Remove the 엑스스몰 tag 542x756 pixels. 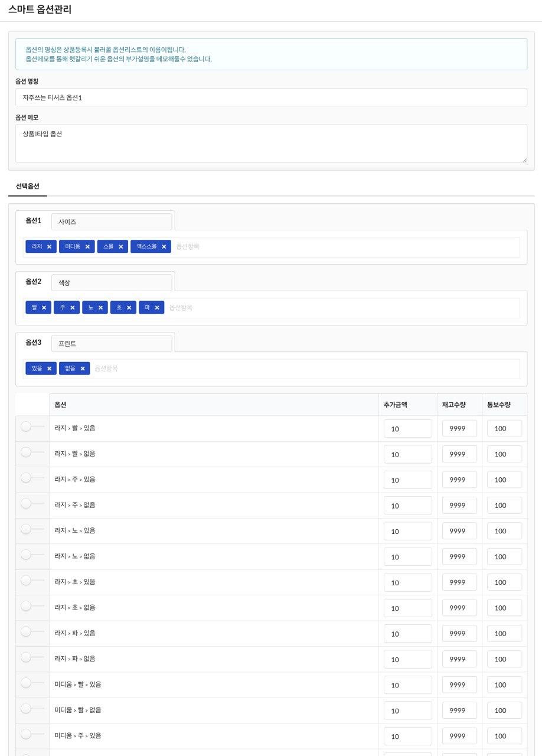pos(164,247)
